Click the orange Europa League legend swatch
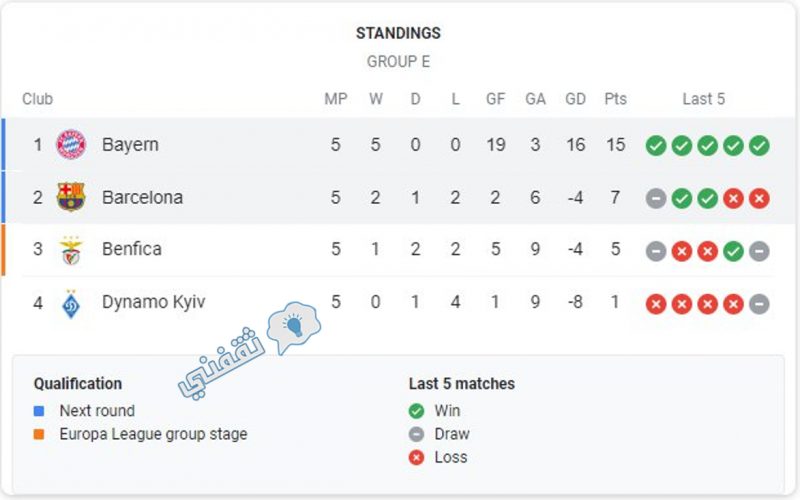800x500 pixels. [x=39, y=434]
